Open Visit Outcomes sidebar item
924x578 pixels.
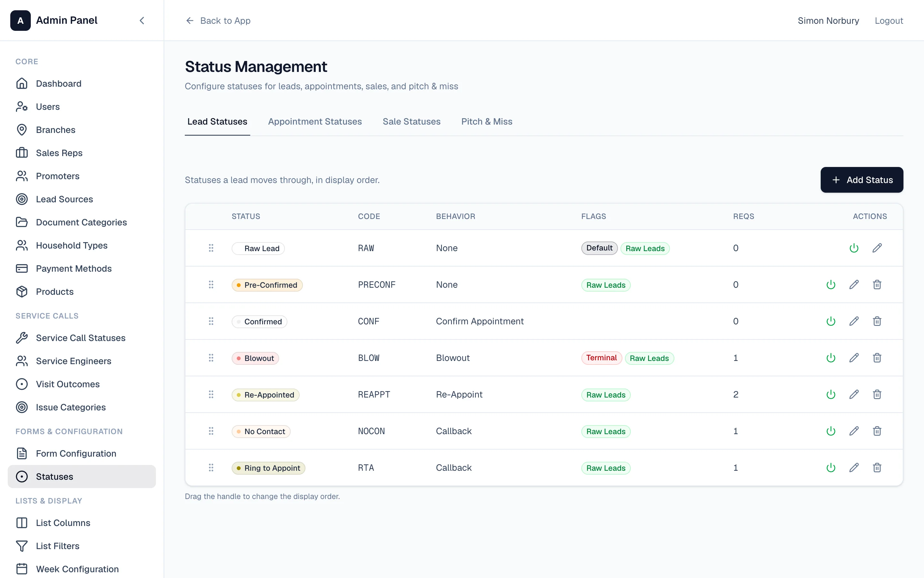[x=82, y=384]
